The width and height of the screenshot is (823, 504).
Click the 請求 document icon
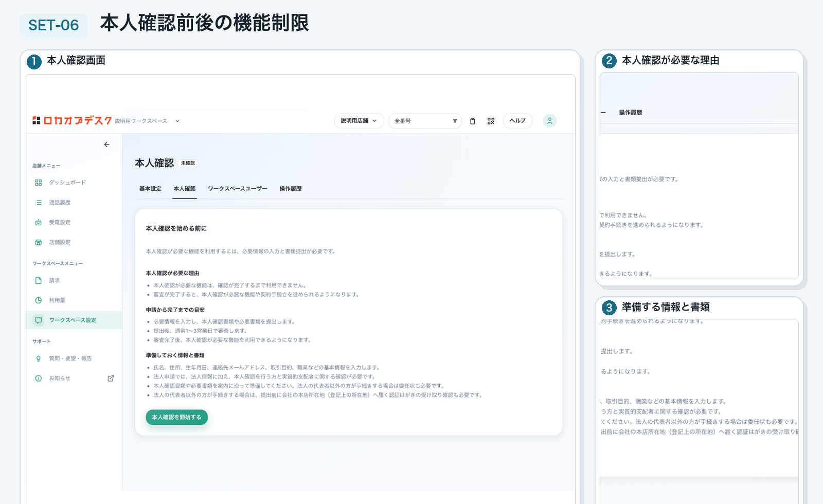coord(39,280)
